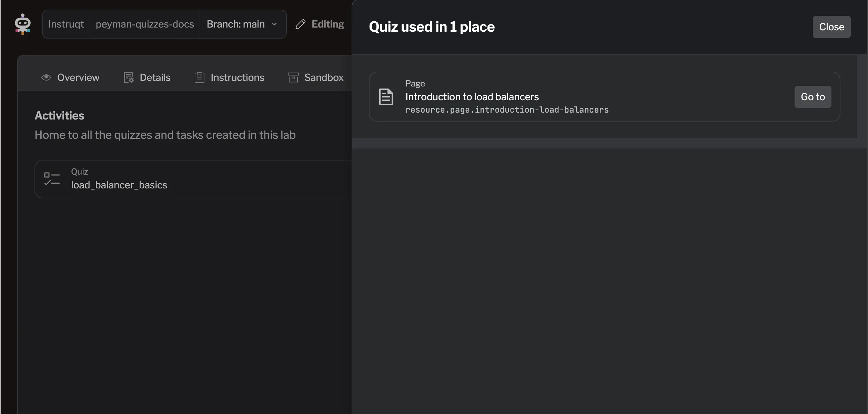Expand the branch selector chevron

click(x=274, y=24)
